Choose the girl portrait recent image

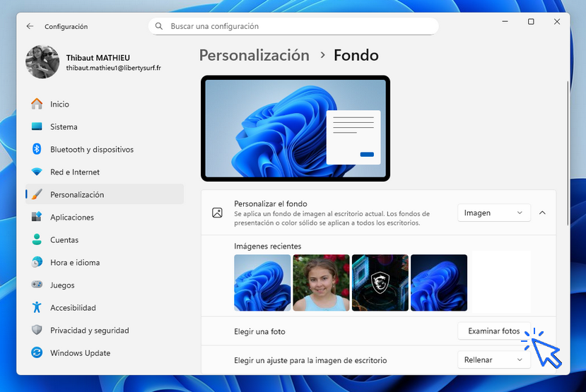coord(321,283)
